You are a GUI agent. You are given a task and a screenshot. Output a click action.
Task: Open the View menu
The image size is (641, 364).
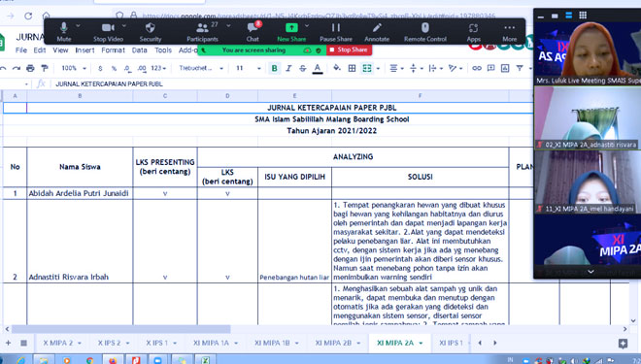point(60,50)
